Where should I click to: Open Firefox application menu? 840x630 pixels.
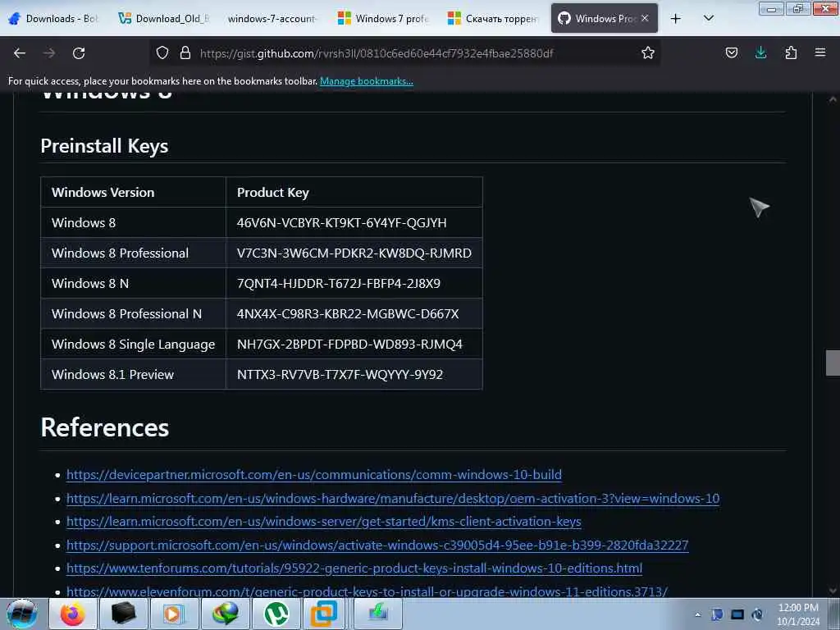(x=820, y=52)
